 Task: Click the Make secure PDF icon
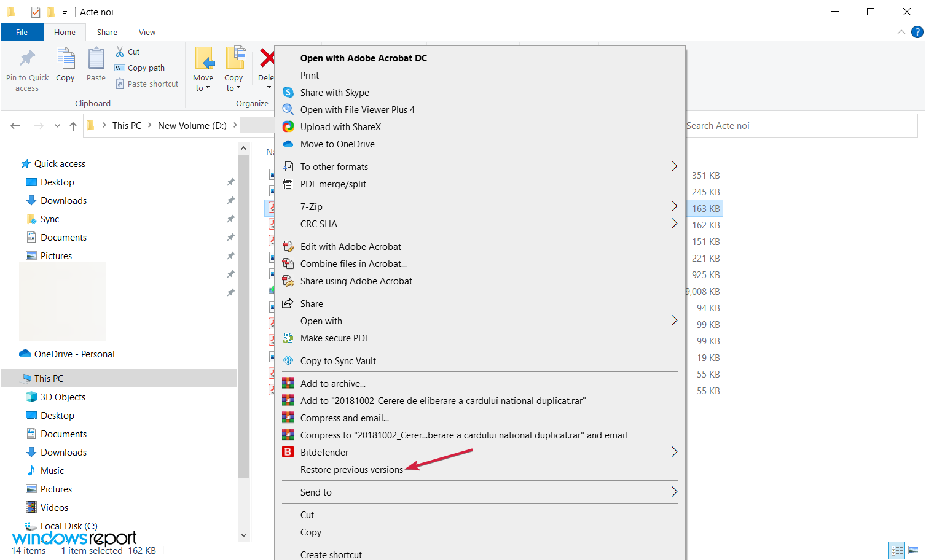pos(288,338)
